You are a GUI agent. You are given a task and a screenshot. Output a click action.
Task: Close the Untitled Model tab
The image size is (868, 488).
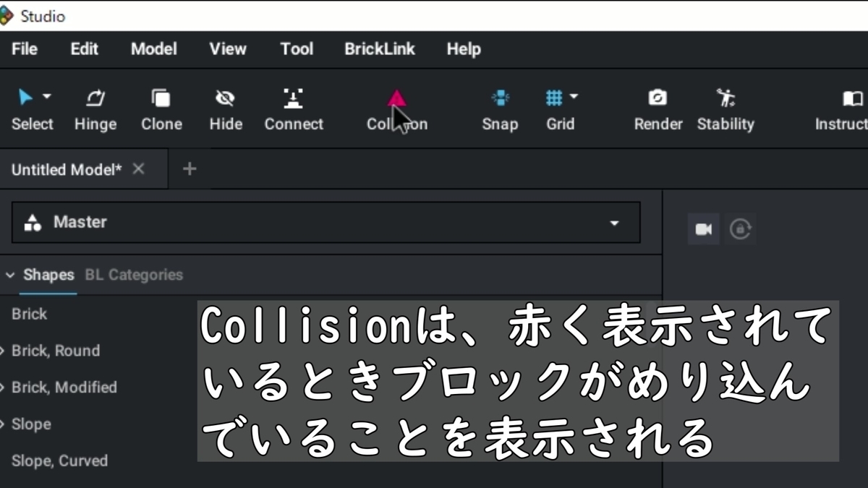coord(138,168)
